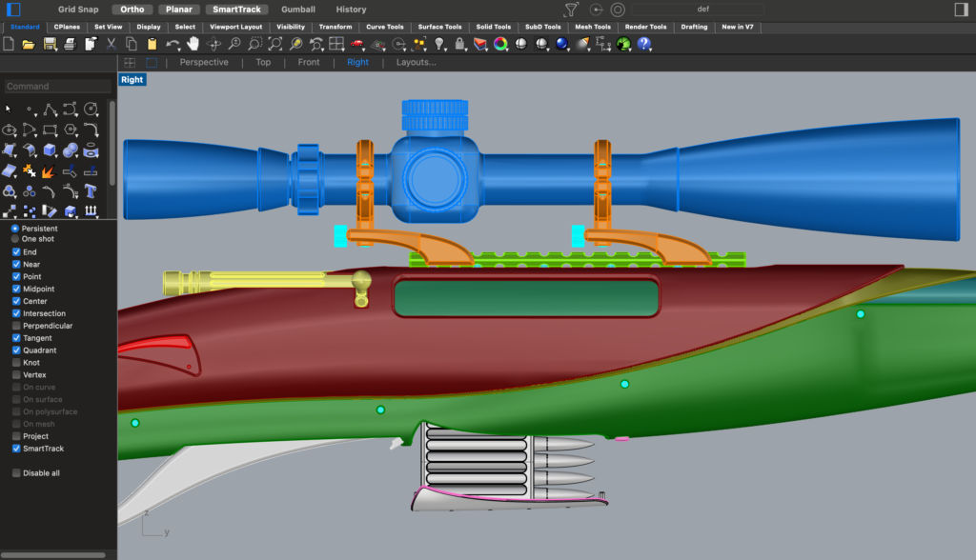Select the Box solid tool
This screenshot has height=560, width=976.
tap(51, 150)
